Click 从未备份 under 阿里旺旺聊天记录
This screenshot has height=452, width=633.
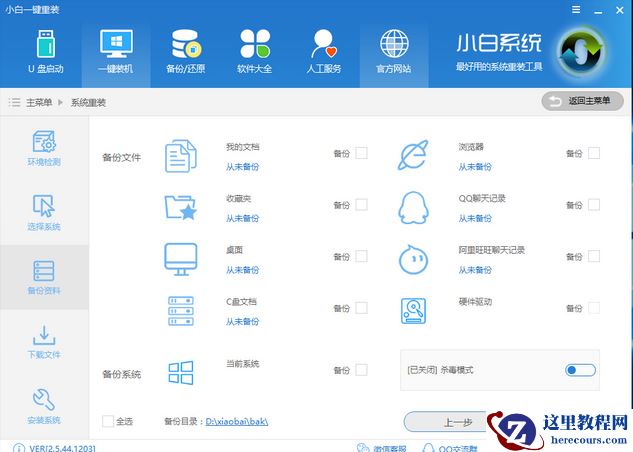coord(475,270)
